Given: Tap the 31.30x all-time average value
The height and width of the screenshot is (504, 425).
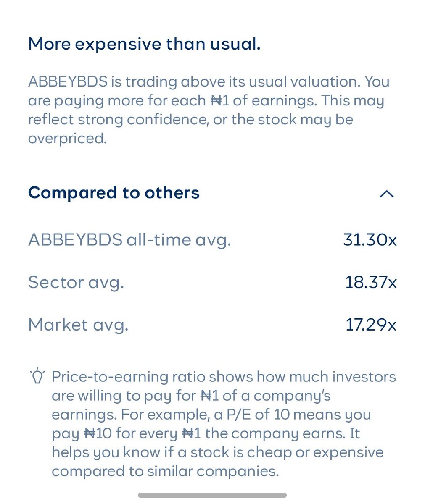Looking at the screenshot, I should (370, 240).
